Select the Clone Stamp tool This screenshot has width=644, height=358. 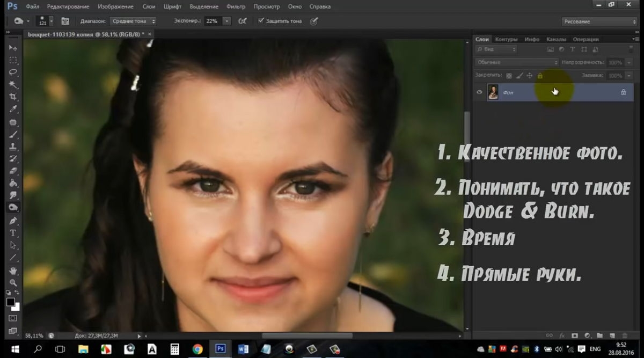pyautogui.click(x=13, y=147)
